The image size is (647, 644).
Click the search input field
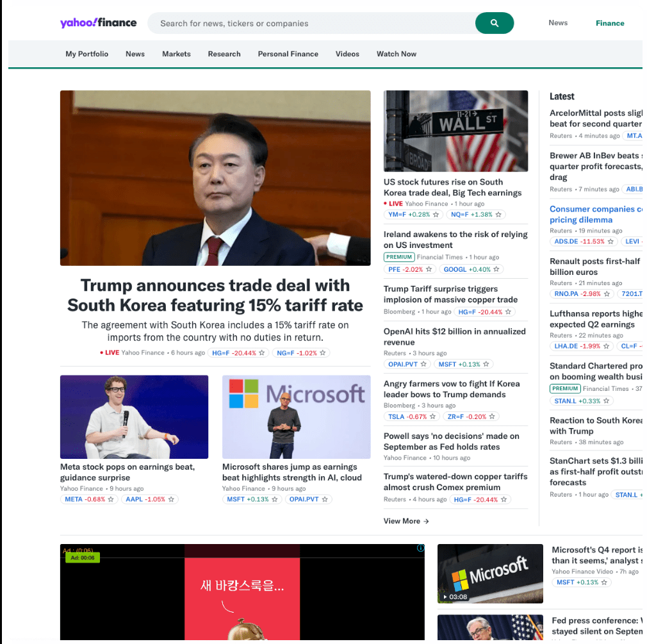point(311,23)
